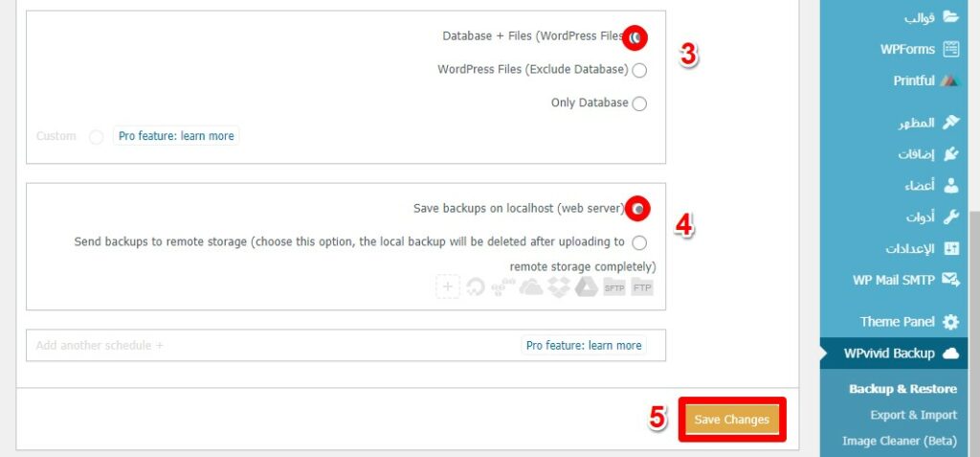Go to Export & Import submenu

point(913,415)
